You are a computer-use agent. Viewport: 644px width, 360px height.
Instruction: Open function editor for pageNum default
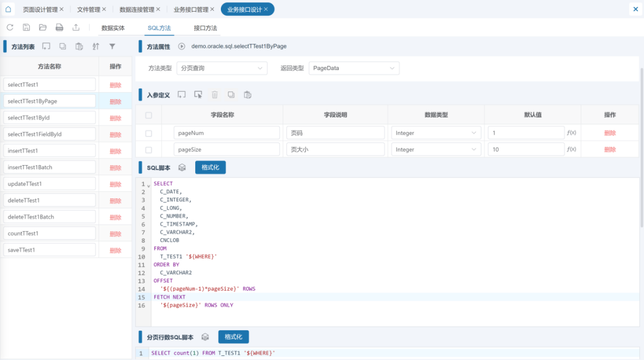click(x=571, y=133)
